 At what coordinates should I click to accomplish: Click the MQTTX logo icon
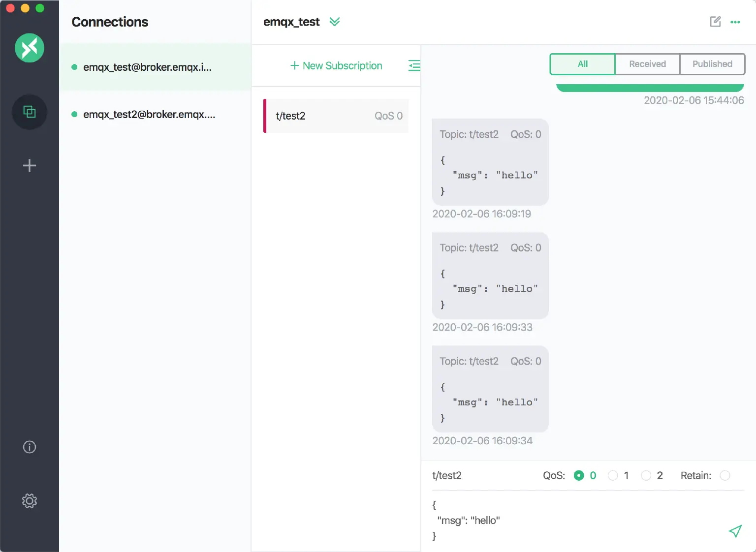[30, 48]
